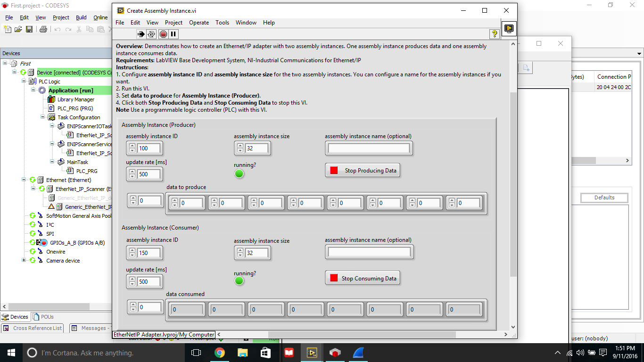This screenshot has height=362, width=644.
Task: Expand the Camera device node
Action: [x=24, y=261]
